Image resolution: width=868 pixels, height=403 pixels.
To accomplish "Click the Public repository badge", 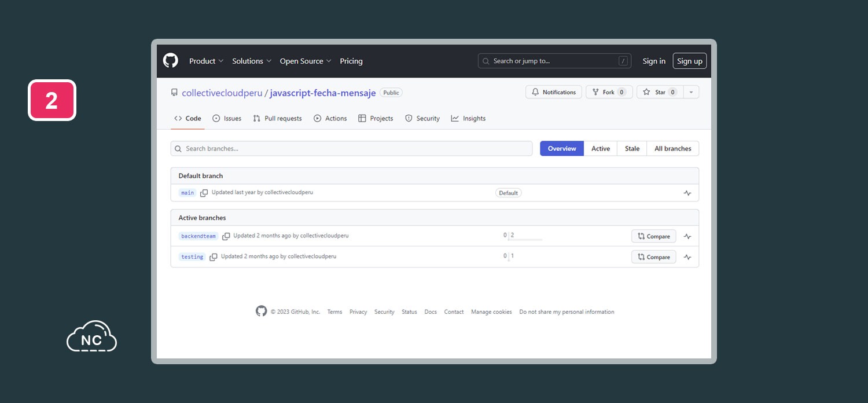I will coord(391,93).
